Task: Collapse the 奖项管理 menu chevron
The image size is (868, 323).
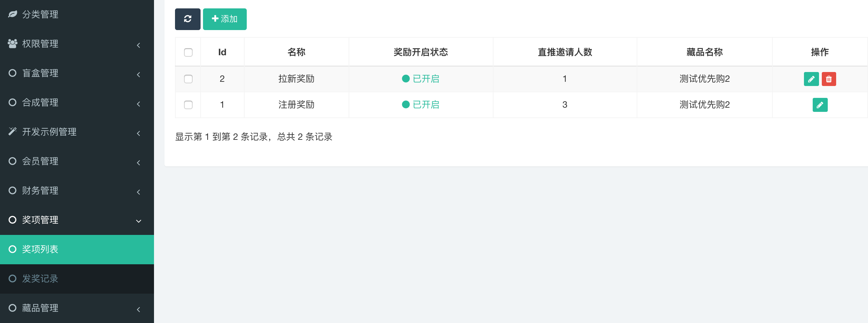Action: (x=139, y=221)
